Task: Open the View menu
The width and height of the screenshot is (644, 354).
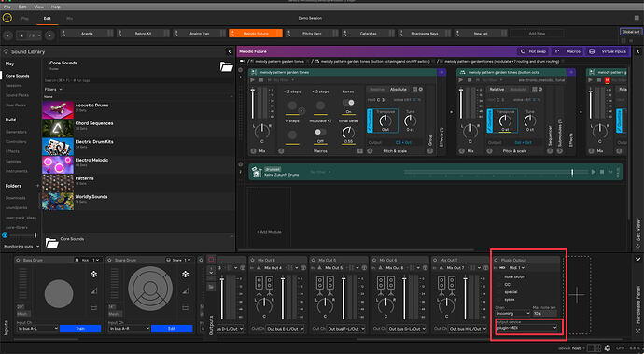Action: 39,7
